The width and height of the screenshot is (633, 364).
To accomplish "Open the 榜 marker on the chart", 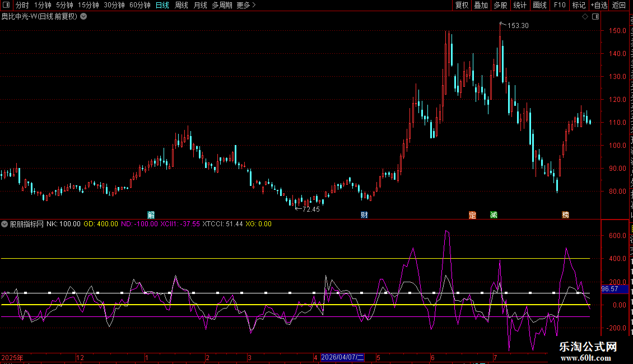I will [566, 214].
